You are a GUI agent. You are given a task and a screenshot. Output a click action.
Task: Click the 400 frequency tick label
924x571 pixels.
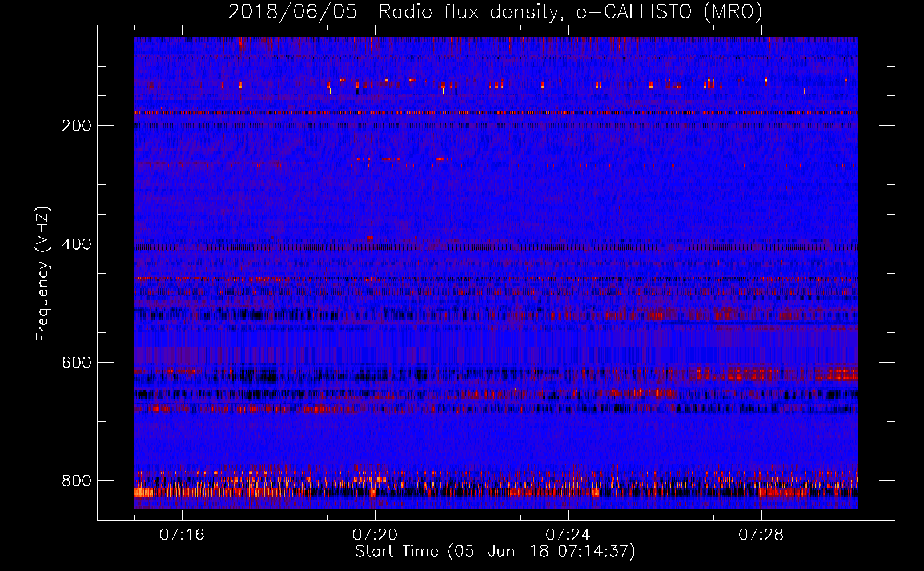coord(77,244)
